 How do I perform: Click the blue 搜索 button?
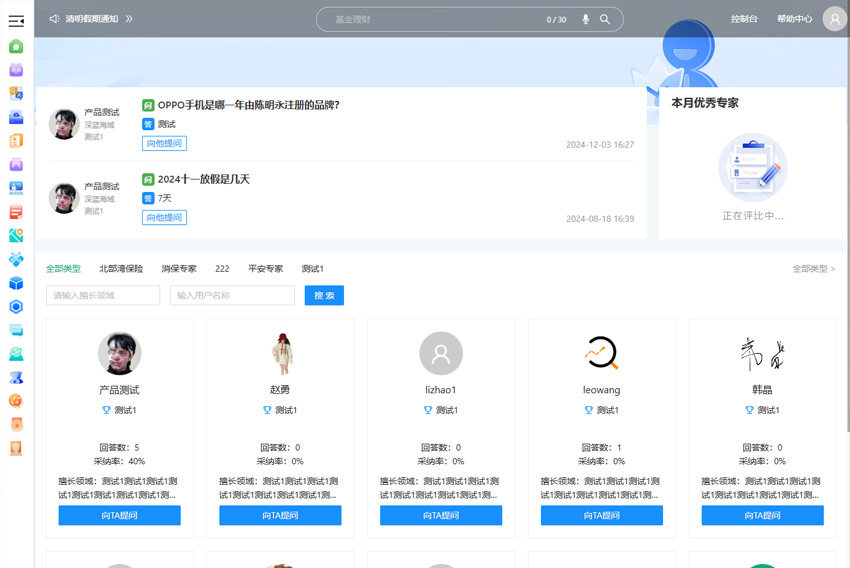[x=324, y=295]
